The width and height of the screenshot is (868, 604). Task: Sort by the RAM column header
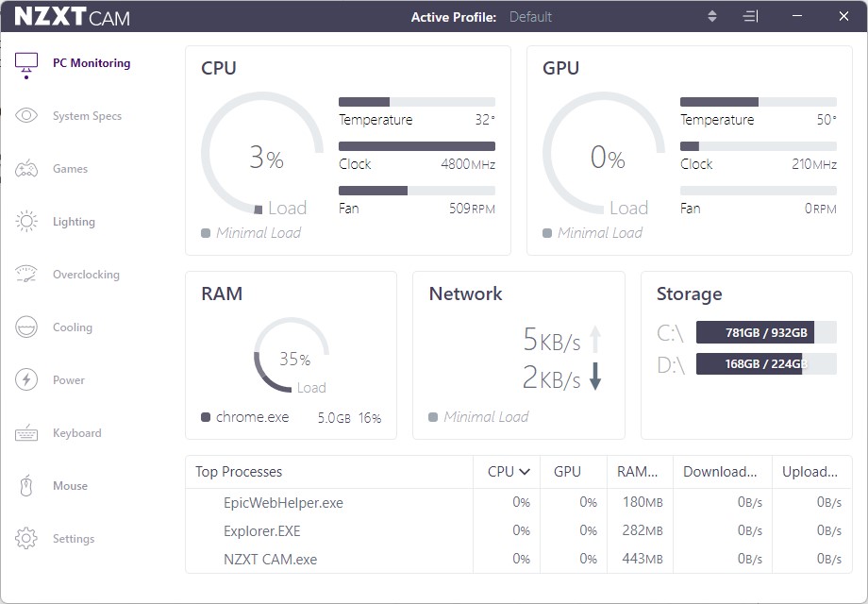[638, 472]
